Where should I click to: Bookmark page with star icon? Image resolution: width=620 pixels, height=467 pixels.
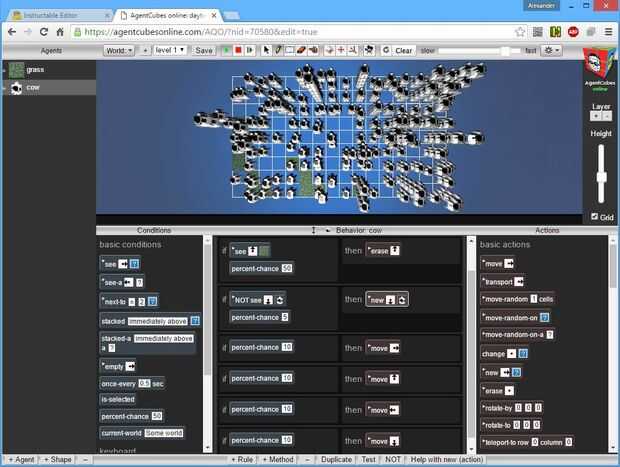(520, 32)
